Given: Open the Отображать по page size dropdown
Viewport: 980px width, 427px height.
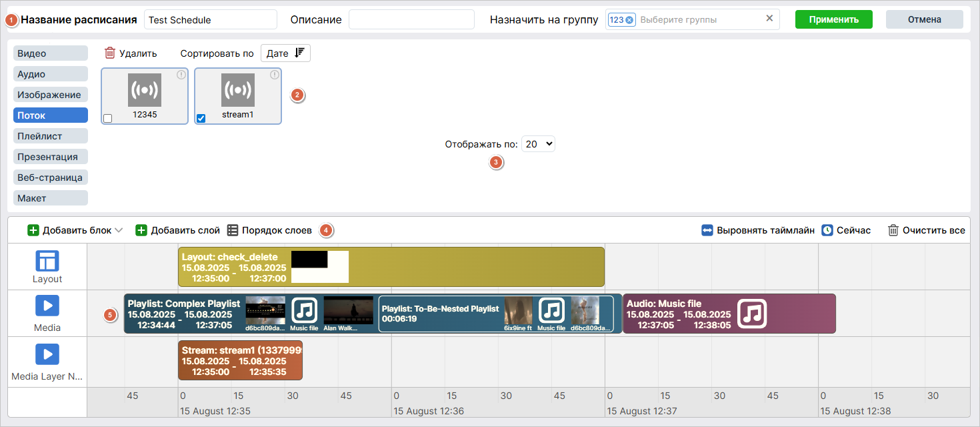Looking at the screenshot, I should (538, 144).
